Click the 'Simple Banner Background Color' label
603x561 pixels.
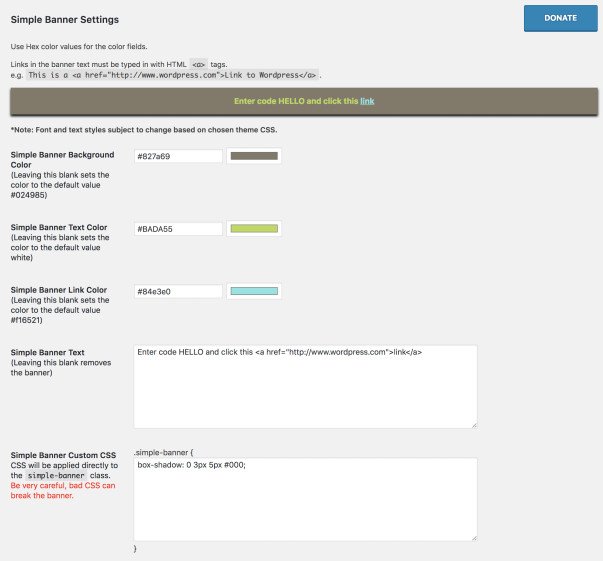click(x=62, y=160)
